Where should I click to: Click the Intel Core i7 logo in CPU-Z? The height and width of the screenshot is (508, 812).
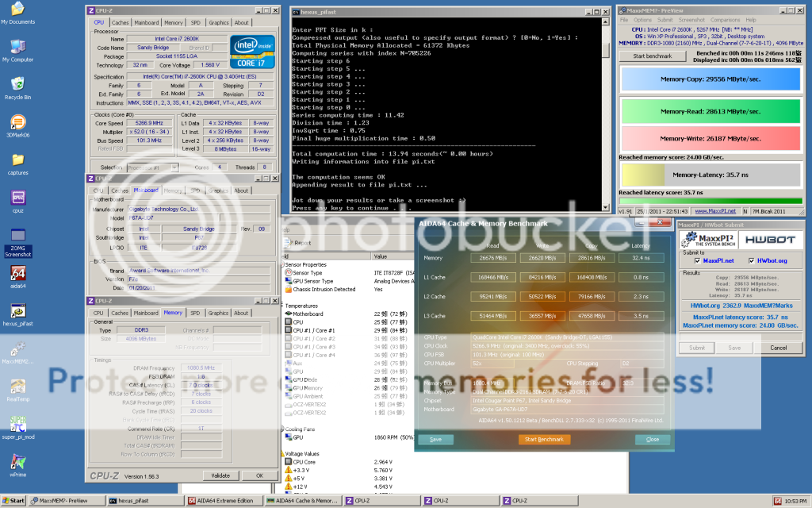pyautogui.click(x=252, y=52)
